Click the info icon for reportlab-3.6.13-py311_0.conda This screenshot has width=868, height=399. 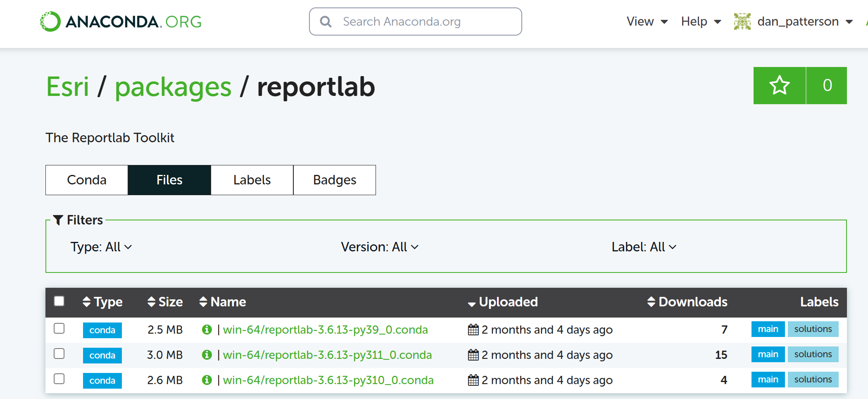point(207,355)
